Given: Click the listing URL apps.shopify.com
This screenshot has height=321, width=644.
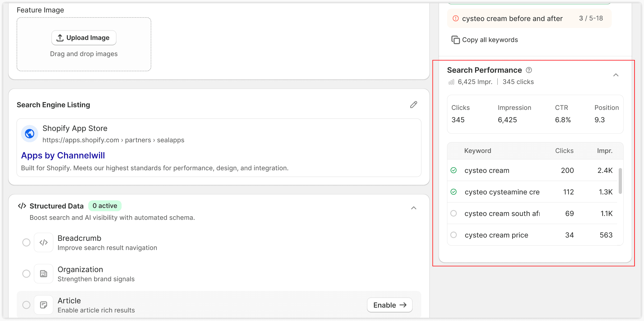Looking at the screenshot, I should tap(113, 140).
